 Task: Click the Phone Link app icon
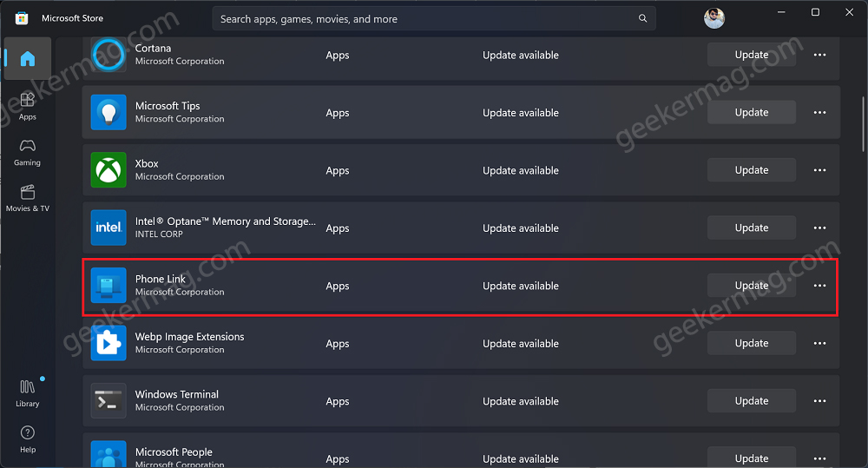[108, 286]
